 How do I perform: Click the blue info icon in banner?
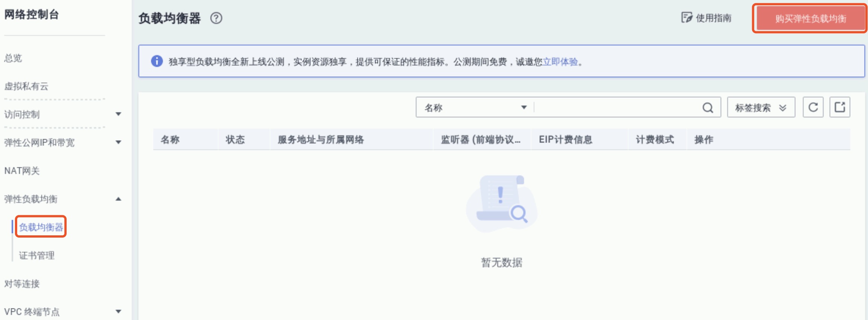pyautogui.click(x=157, y=61)
